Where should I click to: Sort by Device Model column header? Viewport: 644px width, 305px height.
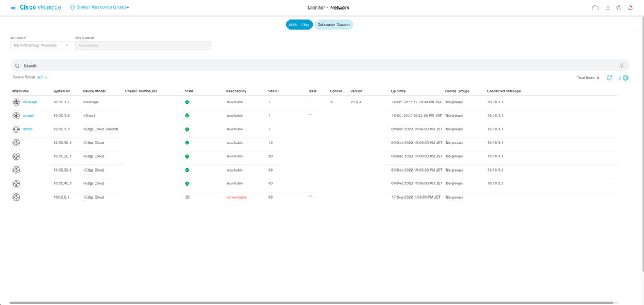point(94,91)
